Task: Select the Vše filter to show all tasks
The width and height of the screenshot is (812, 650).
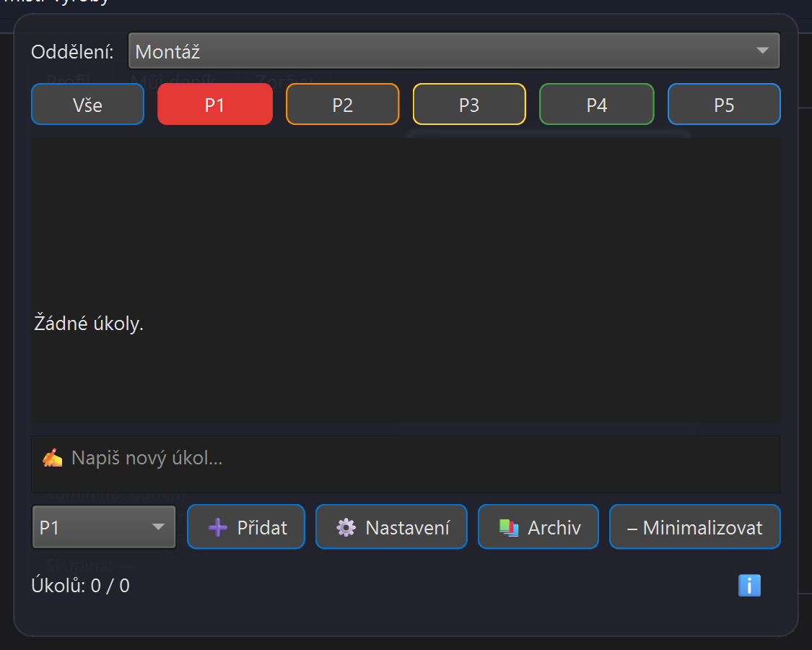Action: click(x=87, y=105)
